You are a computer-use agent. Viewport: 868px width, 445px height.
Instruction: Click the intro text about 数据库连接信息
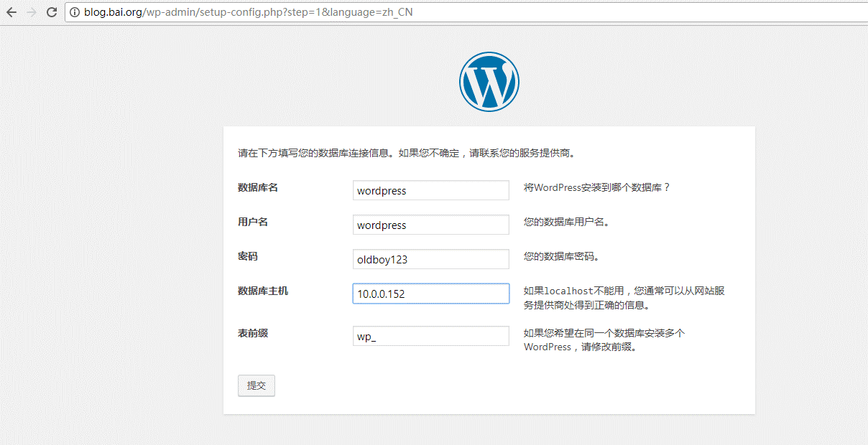tap(407, 153)
